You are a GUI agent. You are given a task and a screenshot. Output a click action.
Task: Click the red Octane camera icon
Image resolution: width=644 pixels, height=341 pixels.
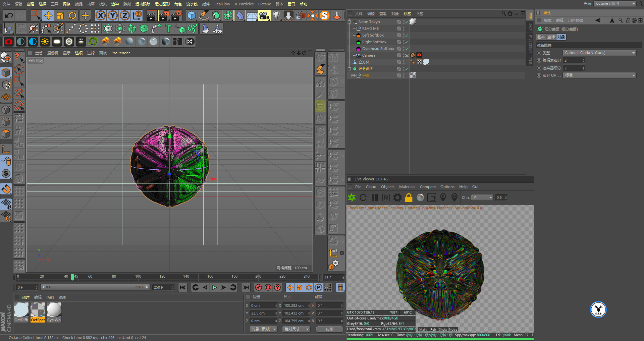tap(9, 42)
